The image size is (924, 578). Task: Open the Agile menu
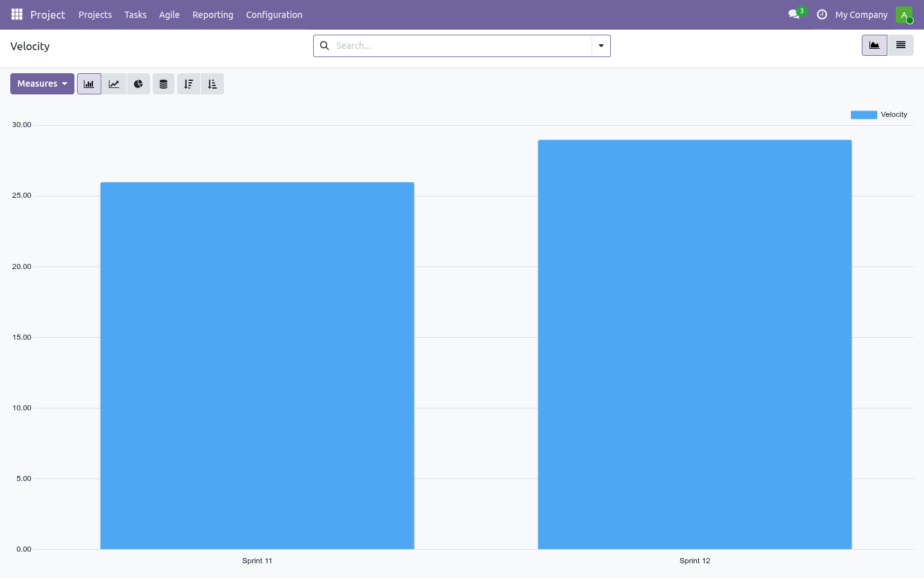pyautogui.click(x=169, y=15)
